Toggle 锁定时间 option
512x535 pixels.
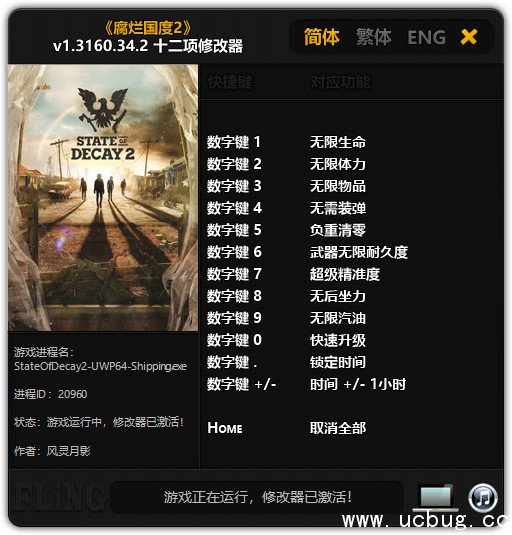[338, 362]
